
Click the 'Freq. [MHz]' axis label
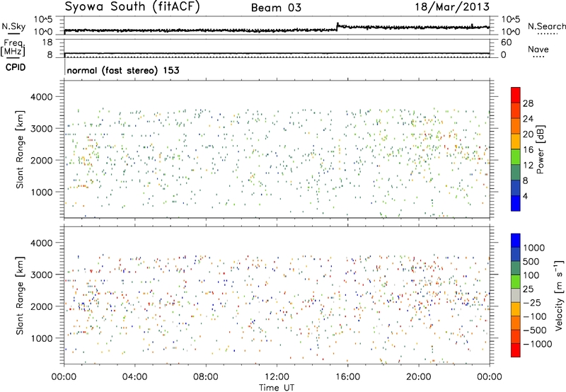(13, 48)
